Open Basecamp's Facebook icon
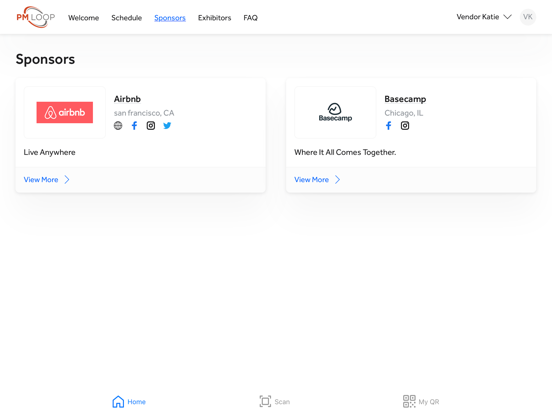Screen dimensions: 552x414 click(x=388, y=126)
